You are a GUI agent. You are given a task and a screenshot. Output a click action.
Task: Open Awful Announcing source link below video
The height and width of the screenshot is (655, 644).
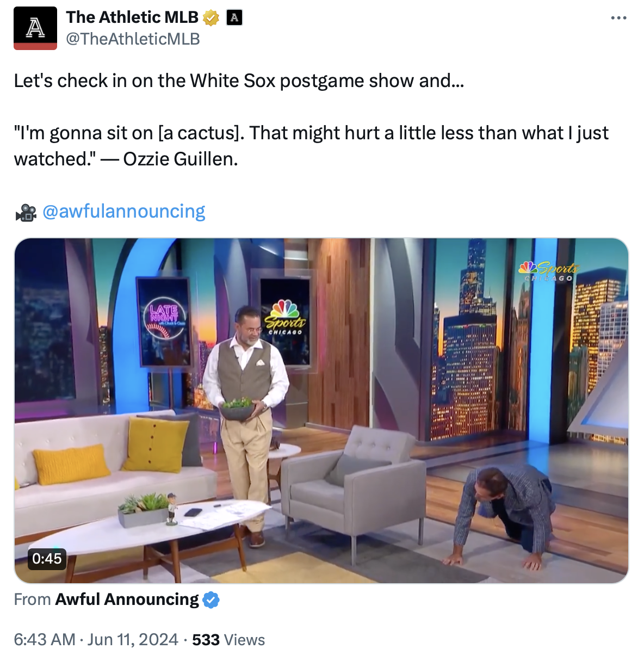(127, 600)
